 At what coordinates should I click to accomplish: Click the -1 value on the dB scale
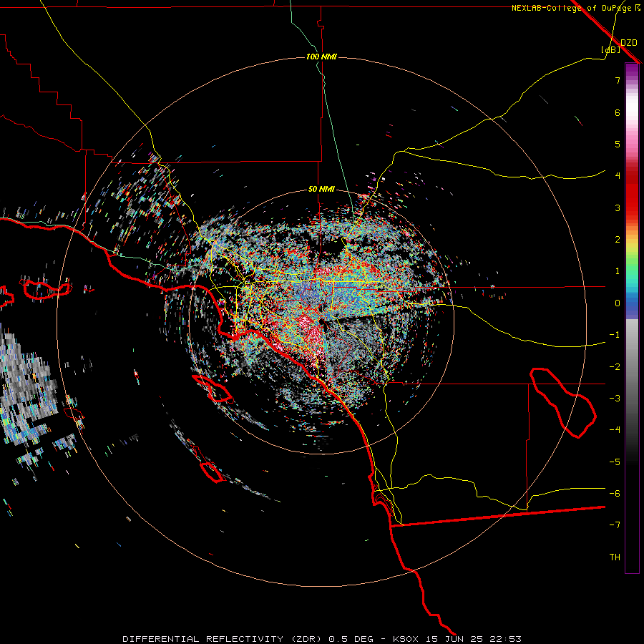pyautogui.click(x=615, y=335)
